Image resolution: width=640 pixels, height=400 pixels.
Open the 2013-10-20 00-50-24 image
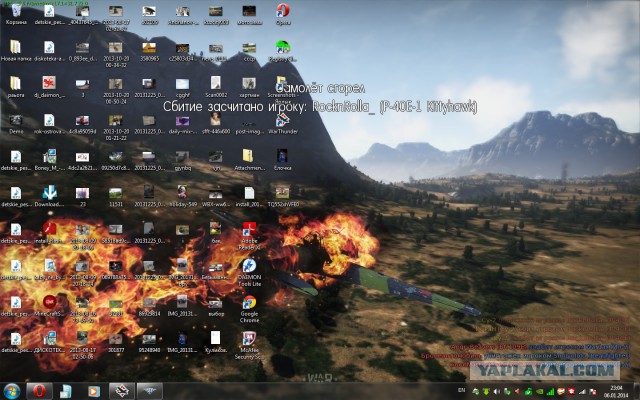116,90
